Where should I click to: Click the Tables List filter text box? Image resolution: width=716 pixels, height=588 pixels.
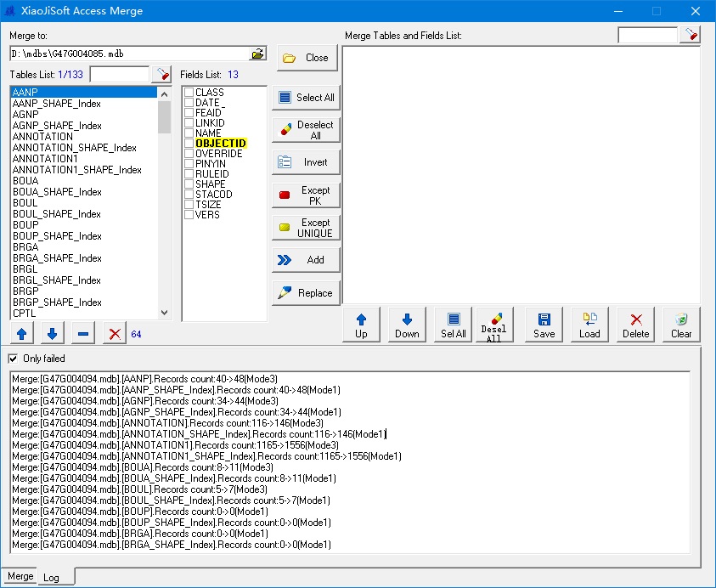120,74
